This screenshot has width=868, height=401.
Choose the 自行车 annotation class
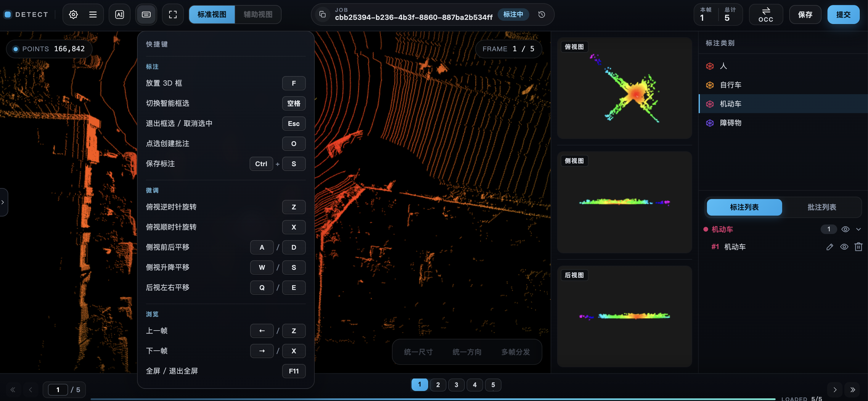pos(783,85)
